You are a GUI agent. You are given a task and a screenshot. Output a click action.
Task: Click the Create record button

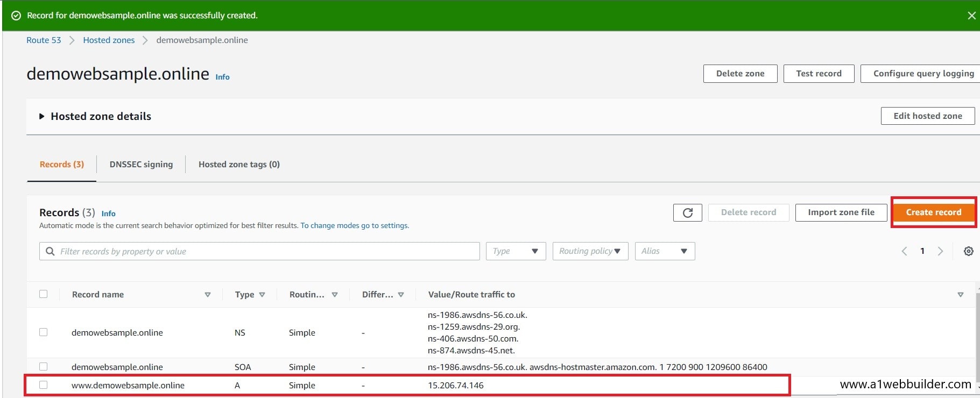[933, 212]
